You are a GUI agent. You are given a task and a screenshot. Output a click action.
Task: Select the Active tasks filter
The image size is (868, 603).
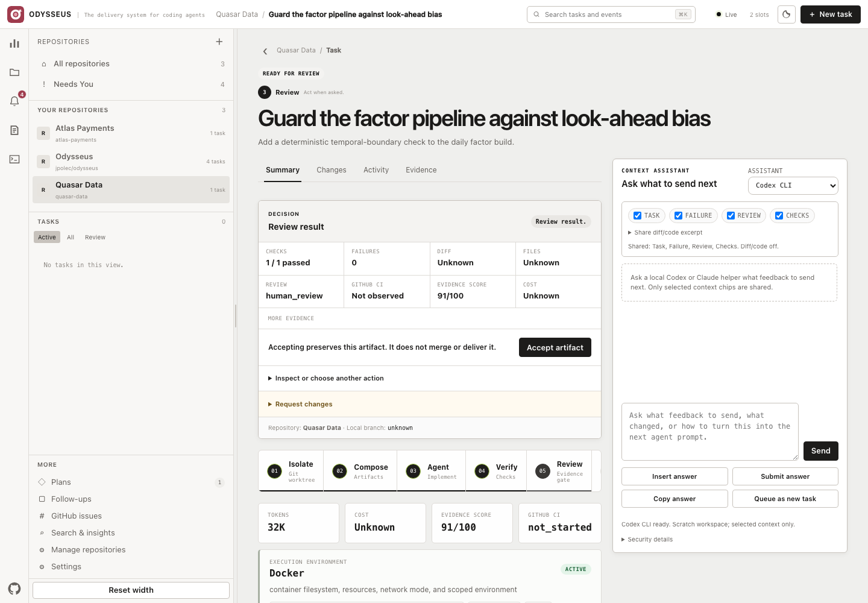pyautogui.click(x=47, y=238)
